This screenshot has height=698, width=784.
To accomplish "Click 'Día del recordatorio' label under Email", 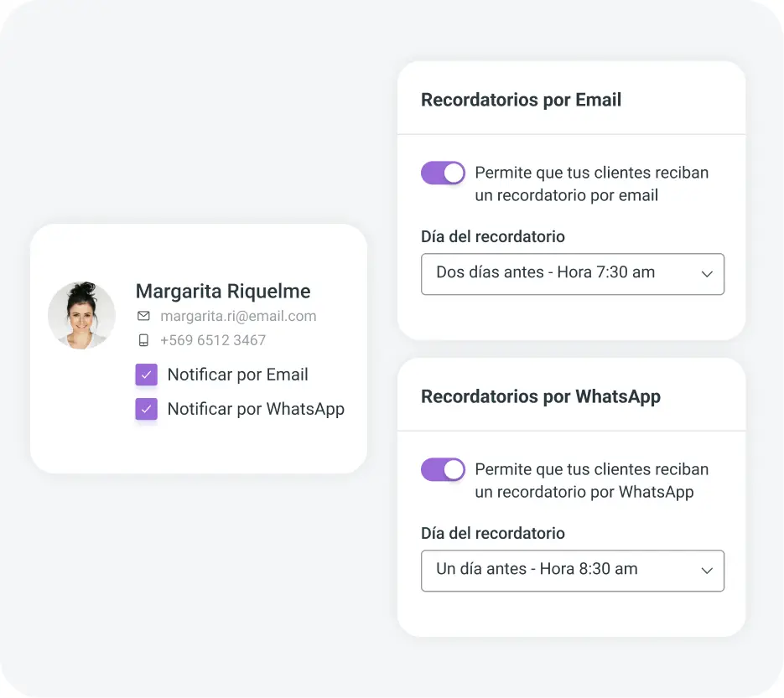I will 493,236.
